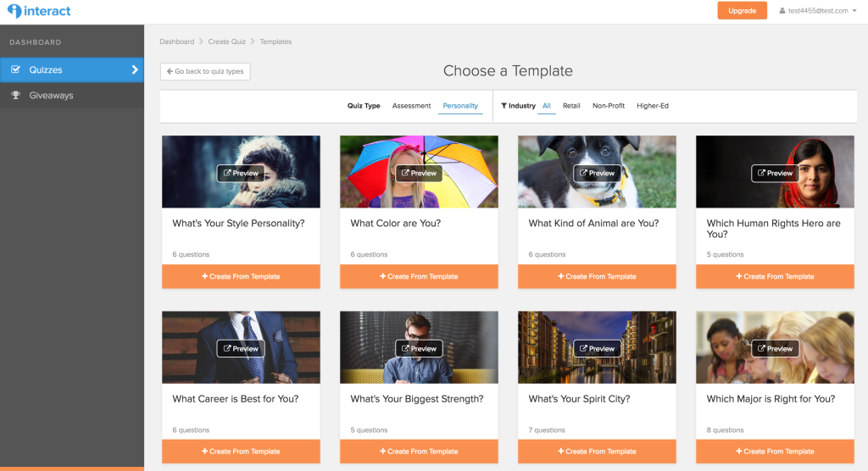868x471 pixels.
Task: Preview the What Color are You template
Action: pyautogui.click(x=419, y=173)
